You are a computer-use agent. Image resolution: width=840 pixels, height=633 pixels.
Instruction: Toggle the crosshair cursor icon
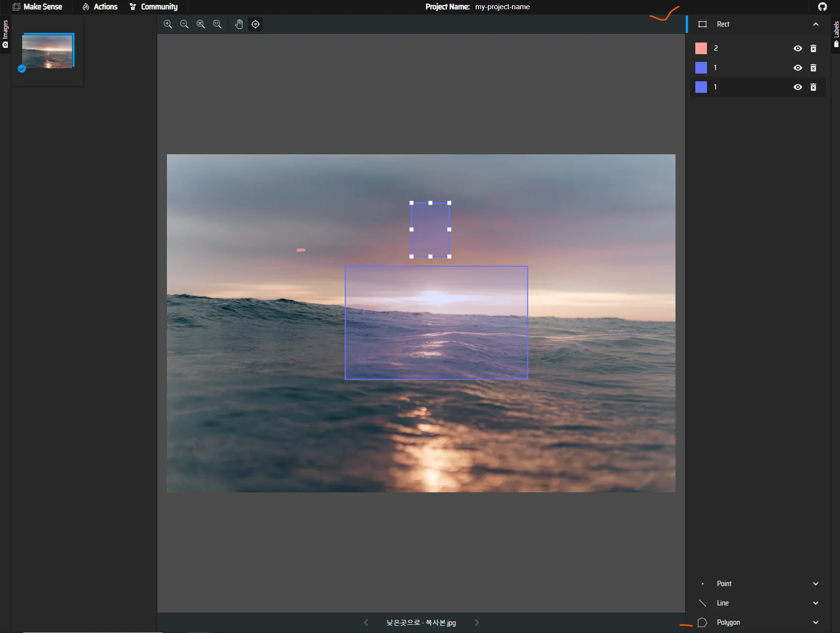pyautogui.click(x=255, y=24)
